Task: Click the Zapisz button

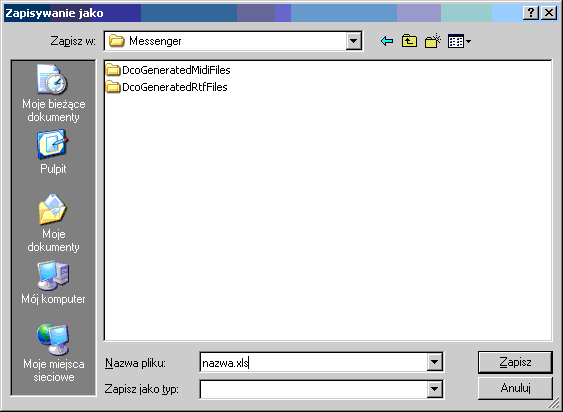Action: coord(515,362)
